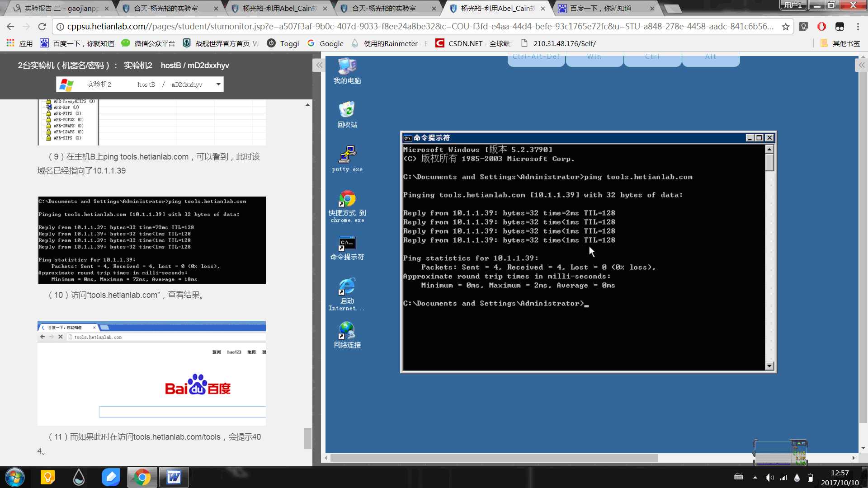Open Network Connections shortcut on remote desktop
The width and height of the screenshot is (868, 488).
(x=347, y=335)
